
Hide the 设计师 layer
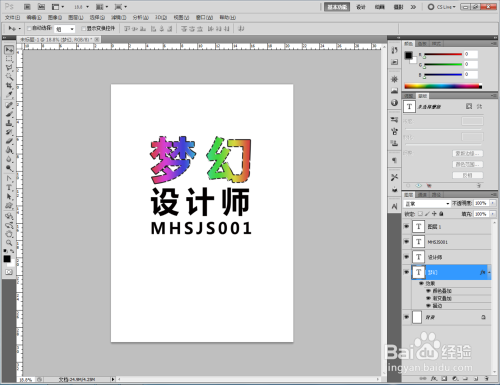pyautogui.click(x=406, y=257)
